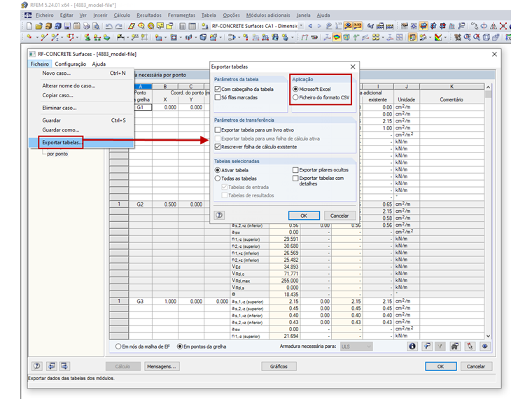Check 'Exportar tabela para um livro ativo'
The height and width of the screenshot is (399, 532).
(x=218, y=130)
